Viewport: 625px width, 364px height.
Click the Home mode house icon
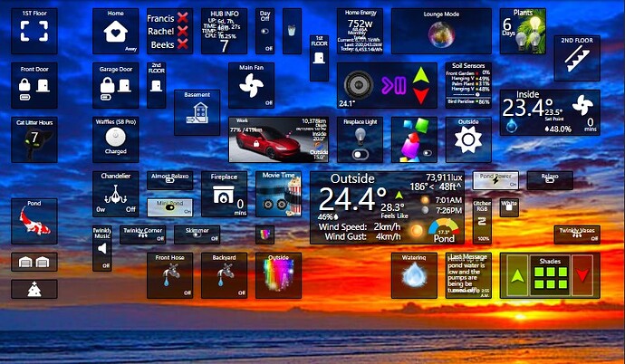[x=115, y=32]
